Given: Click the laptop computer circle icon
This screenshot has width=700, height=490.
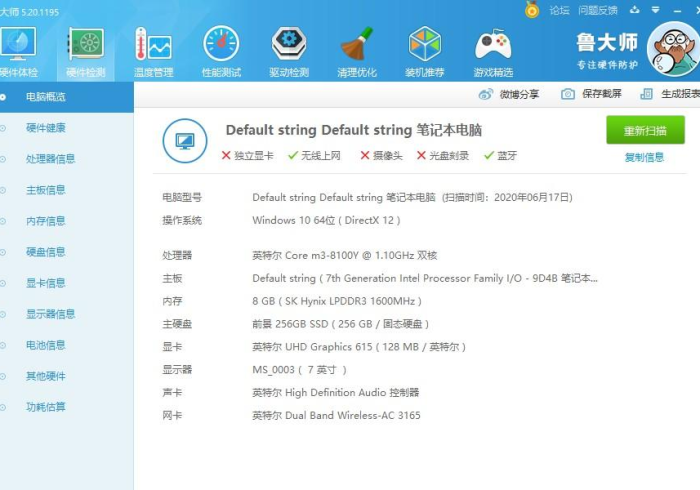Looking at the screenshot, I should pos(185,141).
